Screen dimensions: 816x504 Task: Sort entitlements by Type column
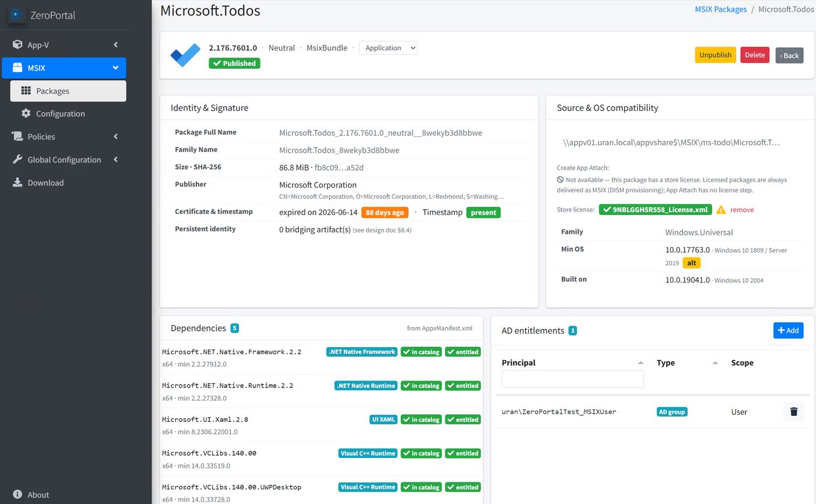click(715, 362)
